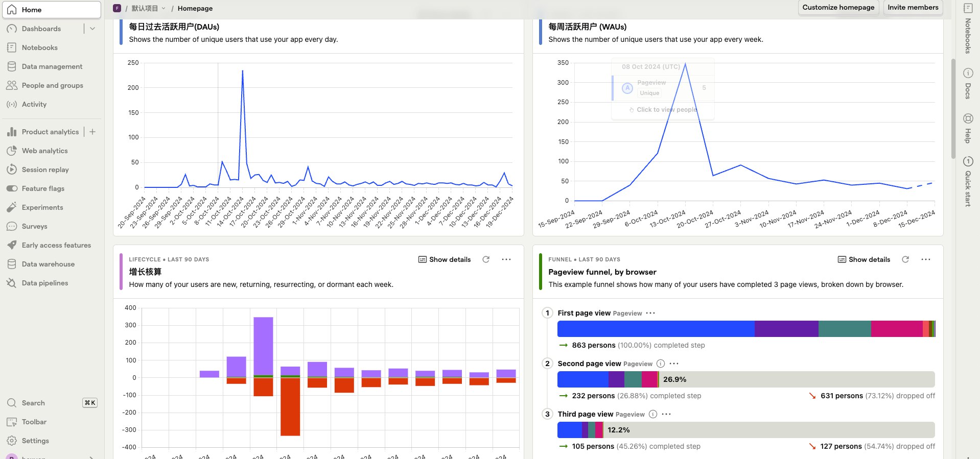Open the Experiments section
Viewport: 980px width, 459px height.
click(42, 207)
